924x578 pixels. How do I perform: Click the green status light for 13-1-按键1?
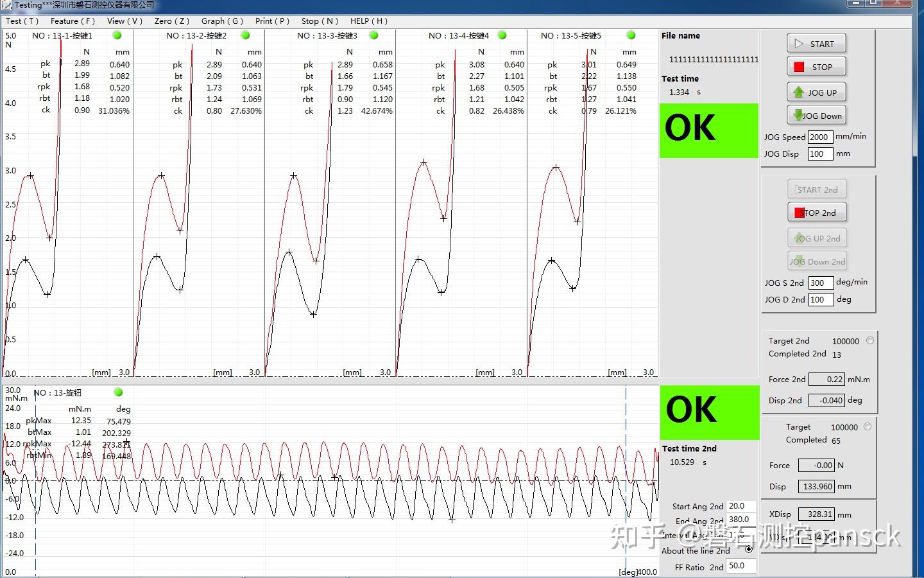click(117, 35)
